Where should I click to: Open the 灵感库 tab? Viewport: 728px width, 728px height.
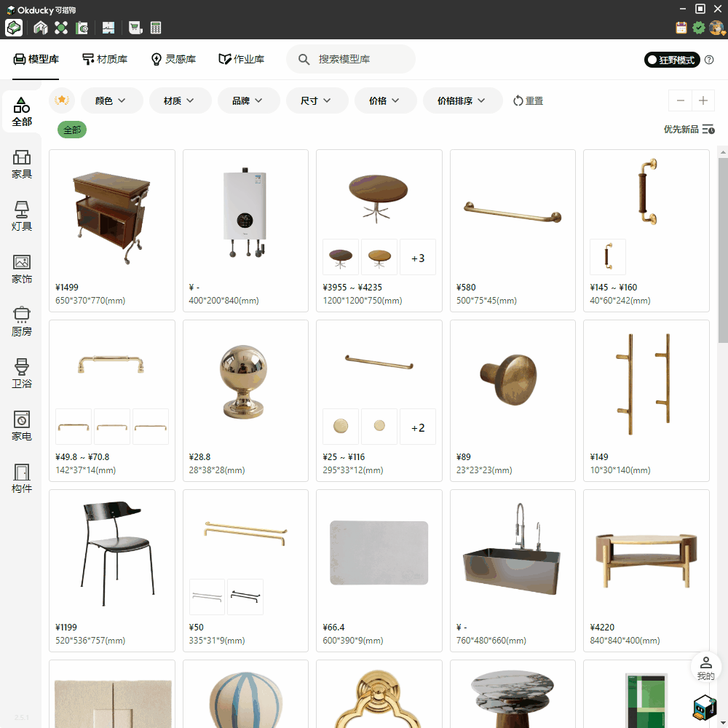click(173, 59)
